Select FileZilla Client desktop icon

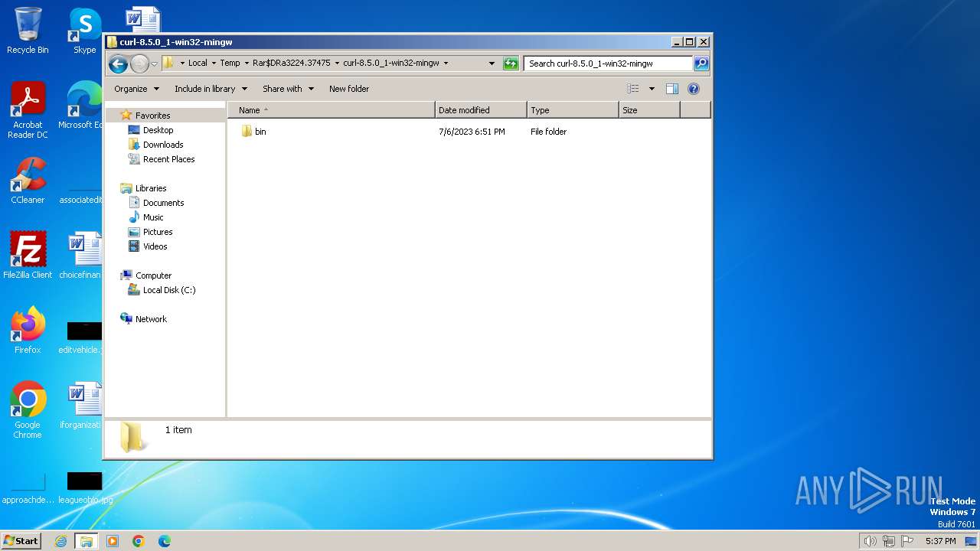28,256
